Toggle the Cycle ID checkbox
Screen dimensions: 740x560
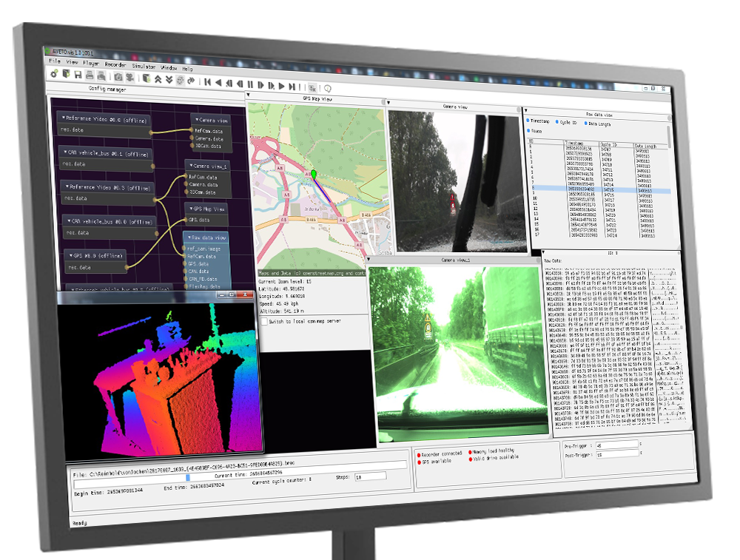[556, 122]
